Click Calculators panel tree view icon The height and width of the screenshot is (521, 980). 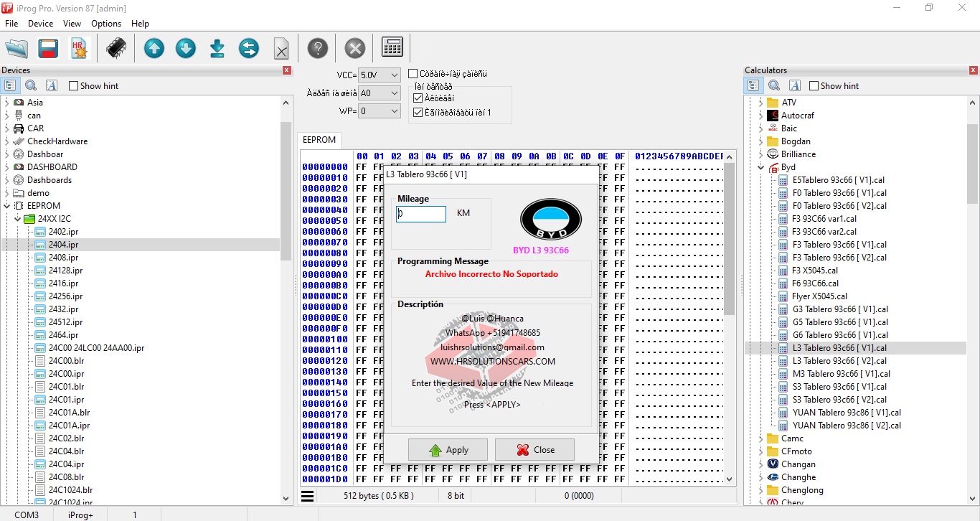pyautogui.click(x=753, y=85)
